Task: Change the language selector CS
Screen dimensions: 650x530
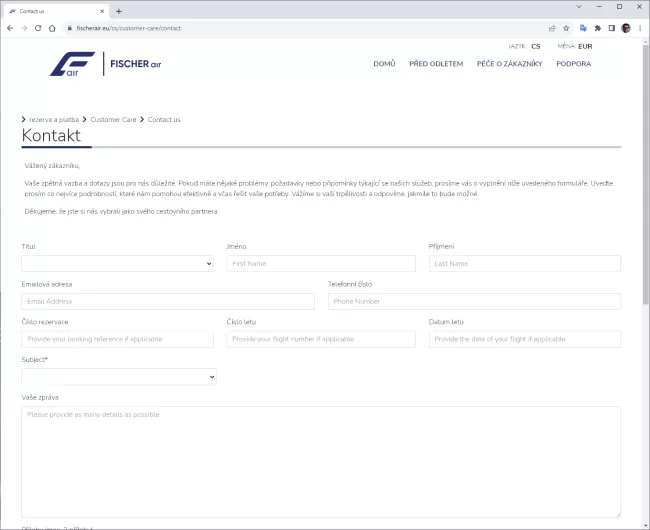Action: pos(535,46)
